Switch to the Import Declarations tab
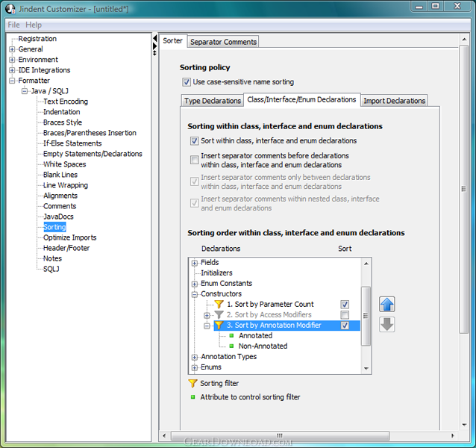The height and width of the screenshot is (448, 476). click(x=394, y=101)
